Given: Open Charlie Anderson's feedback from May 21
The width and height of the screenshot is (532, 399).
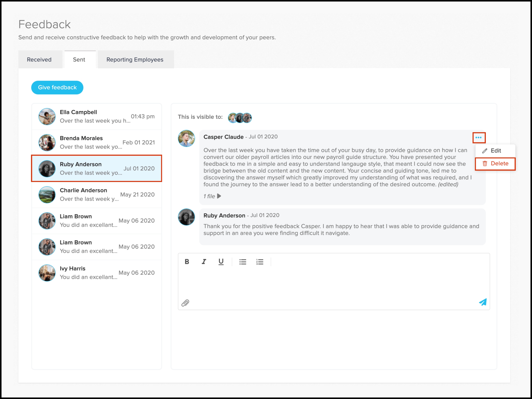Looking at the screenshot, I should click(x=96, y=195).
